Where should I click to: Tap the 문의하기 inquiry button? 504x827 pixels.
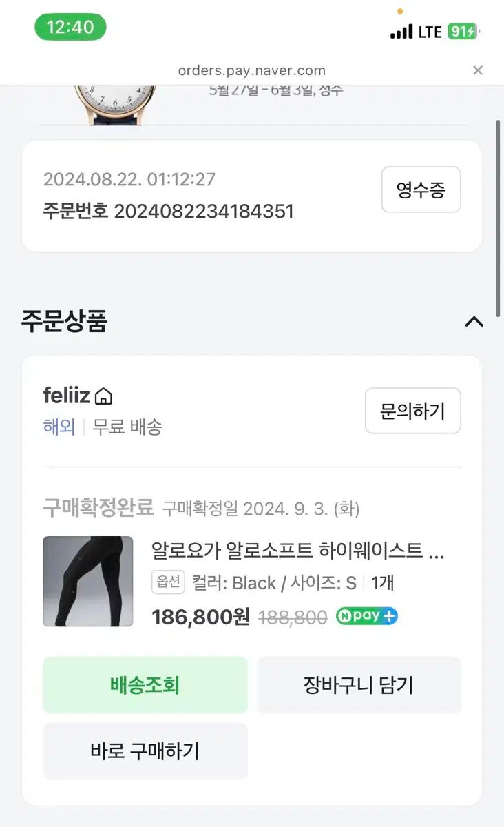point(412,411)
